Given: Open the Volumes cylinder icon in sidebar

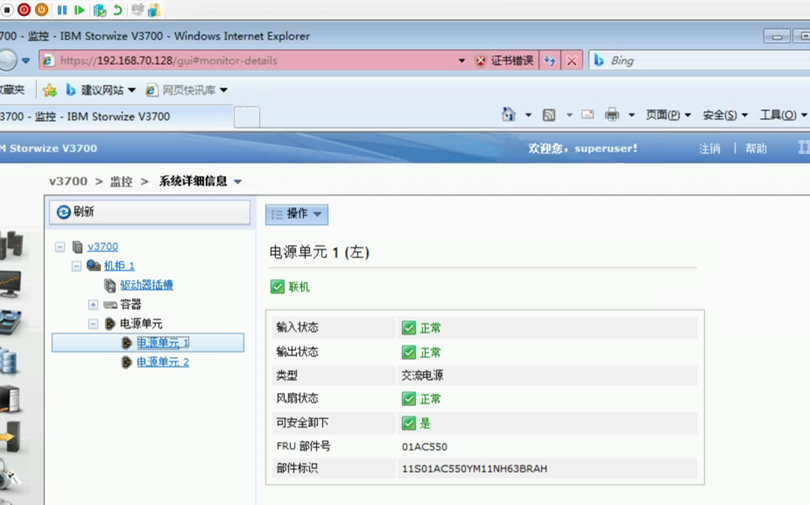Looking at the screenshot, I should click(9, 360).
